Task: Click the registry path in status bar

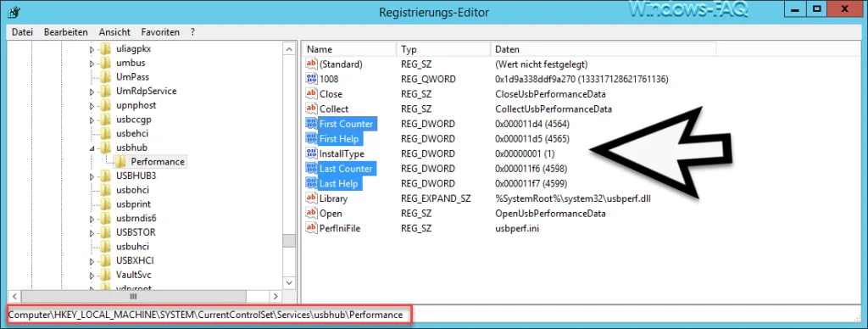Action: coord(205,315)
